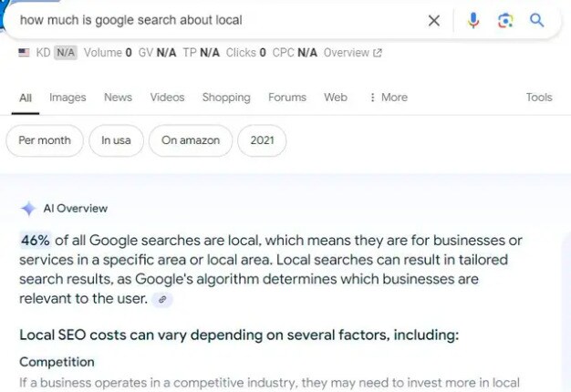The width and height of the screenshot is (571, 392).
Task: Select the Forums tab
Action: (287, 98)
